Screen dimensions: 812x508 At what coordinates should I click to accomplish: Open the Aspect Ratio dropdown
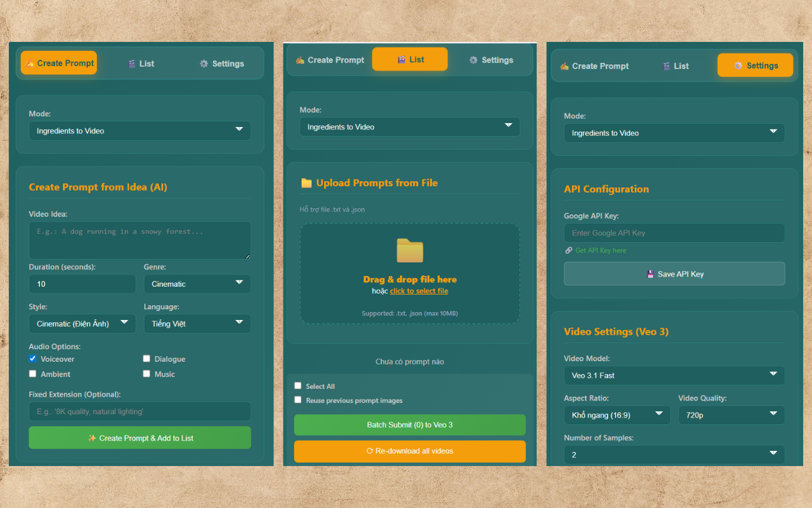(x=617, y=415)
